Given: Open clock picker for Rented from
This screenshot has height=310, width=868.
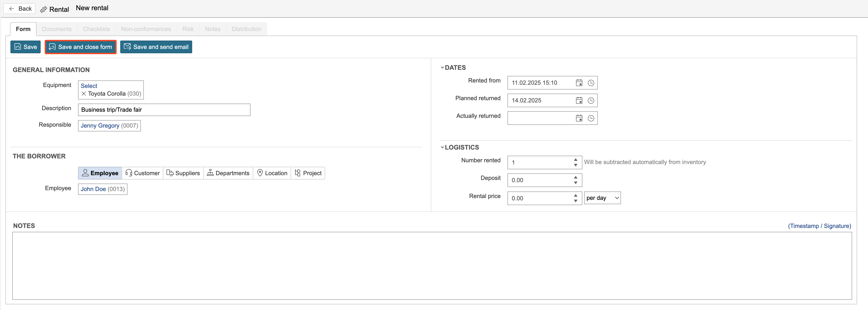Looking at the screenshot, I should click(x=591, y=83).
